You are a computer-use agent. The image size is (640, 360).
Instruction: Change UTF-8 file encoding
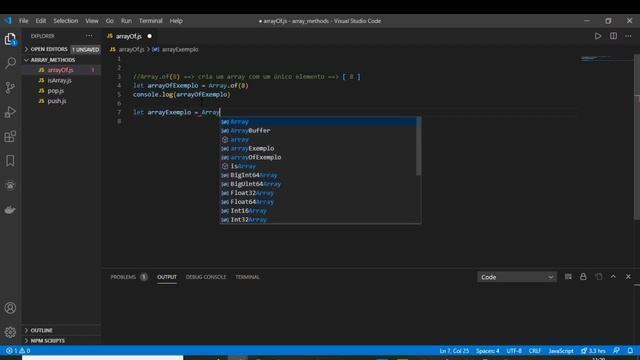point(514,351)
